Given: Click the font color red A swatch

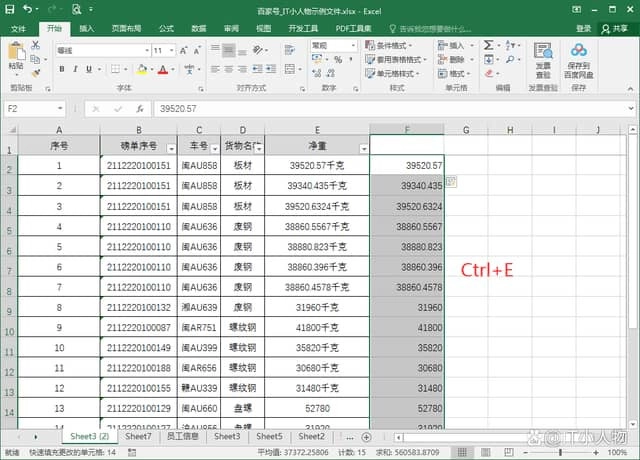Looking at the screenshot, I should tap(162, 69).
